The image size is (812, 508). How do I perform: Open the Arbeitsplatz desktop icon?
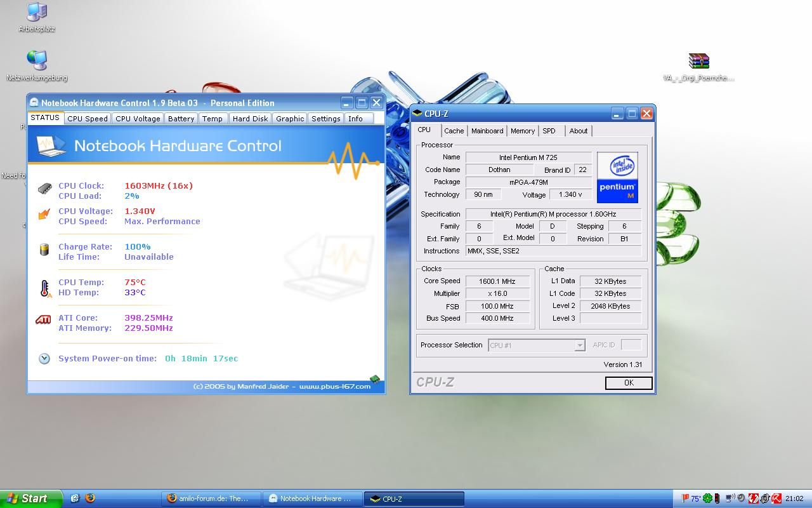point(37,18)
